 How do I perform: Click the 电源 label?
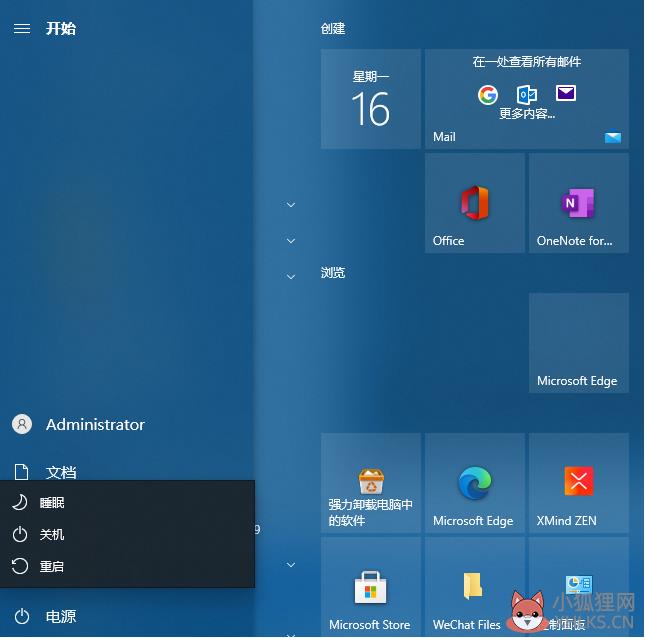tap(61, 616)
